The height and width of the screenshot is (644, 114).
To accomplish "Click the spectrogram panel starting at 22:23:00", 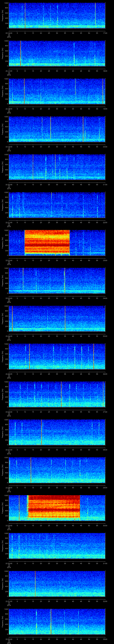I will tap(57, 281).
